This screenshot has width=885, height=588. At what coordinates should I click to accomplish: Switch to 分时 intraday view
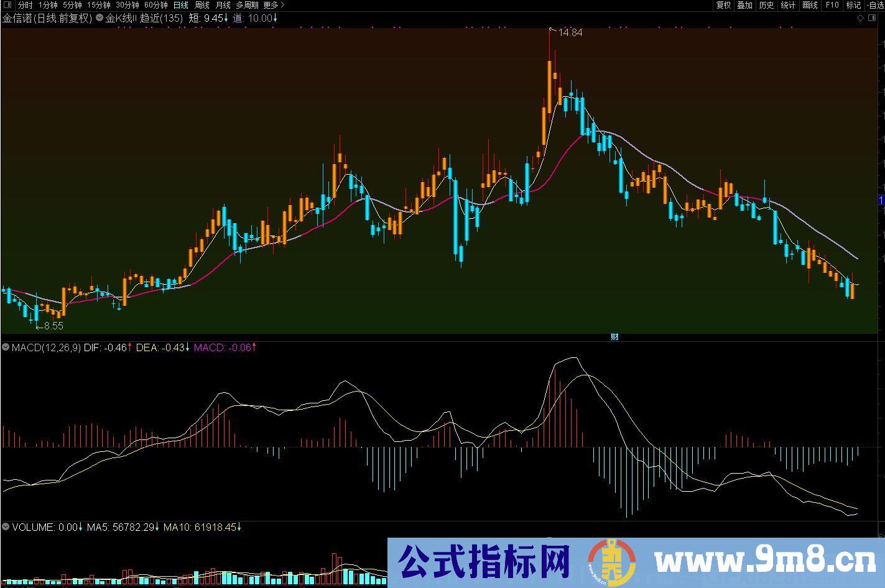pos(25,5)
